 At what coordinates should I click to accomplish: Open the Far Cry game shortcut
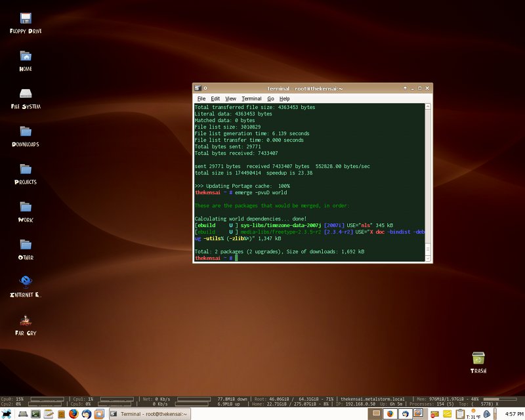pos(26,321)
